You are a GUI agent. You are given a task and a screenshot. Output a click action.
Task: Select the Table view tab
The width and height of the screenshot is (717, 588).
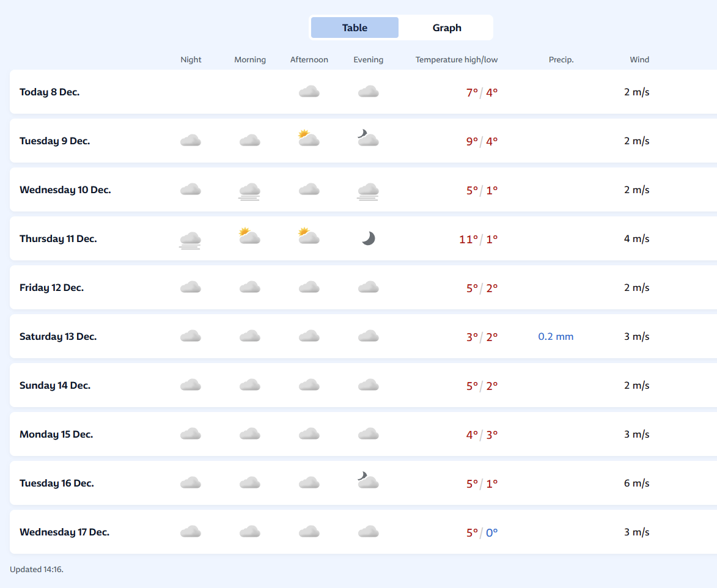coord(355,28)
